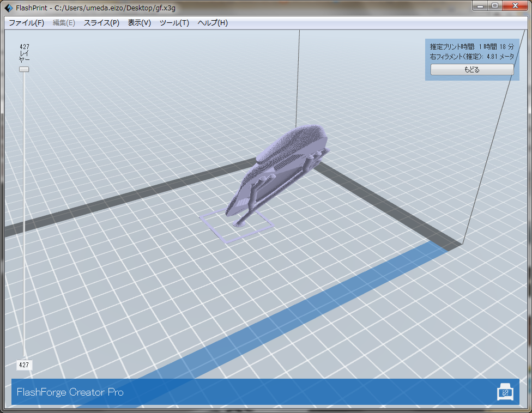Click the layer slider handle

coord(24,69)
